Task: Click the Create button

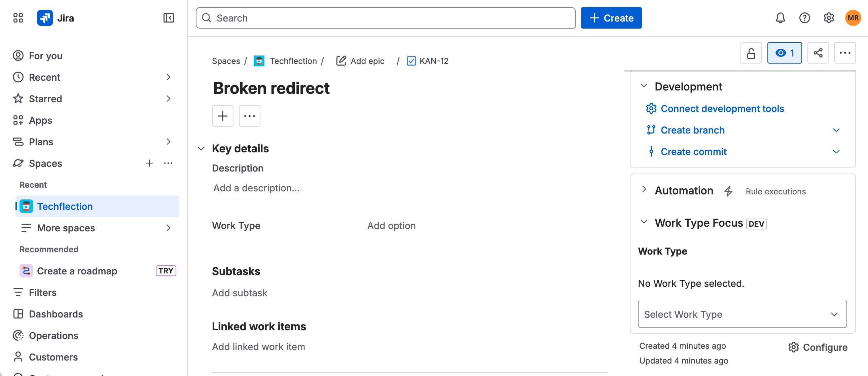Action: 611,18
